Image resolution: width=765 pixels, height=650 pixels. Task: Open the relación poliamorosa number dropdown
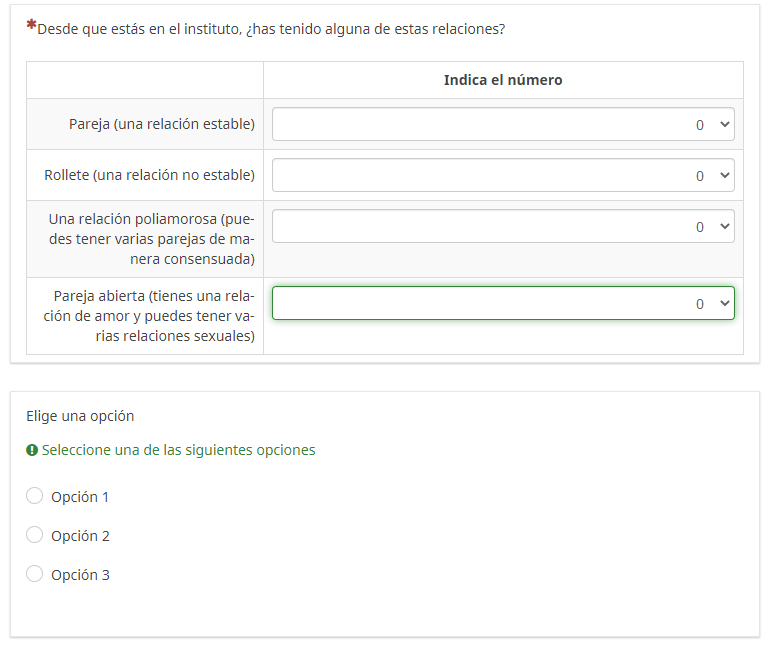[x=503, y=226]
